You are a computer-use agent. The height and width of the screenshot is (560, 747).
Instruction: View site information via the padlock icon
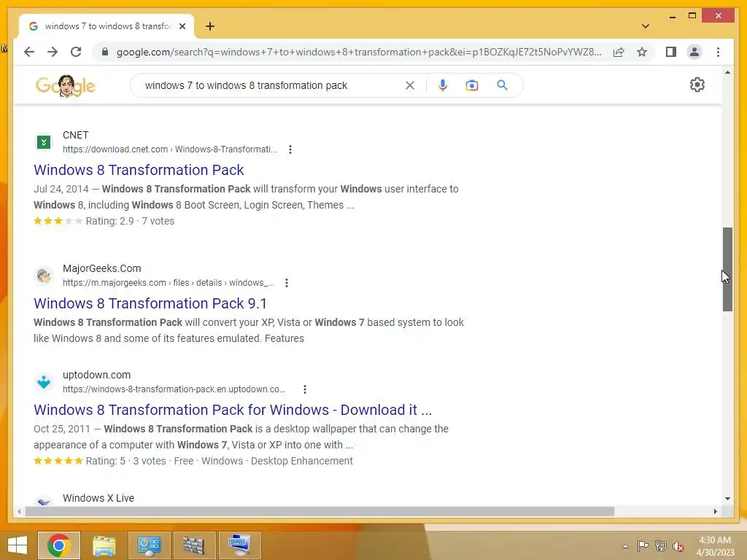pos(105,52)
